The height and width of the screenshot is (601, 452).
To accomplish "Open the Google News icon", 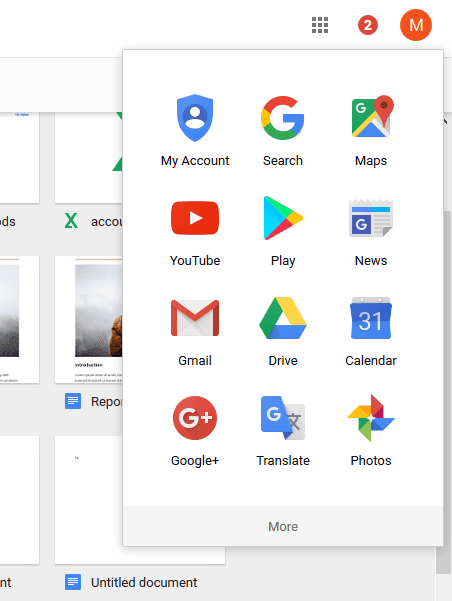I will pyautogui.click(x=371, y=218).
